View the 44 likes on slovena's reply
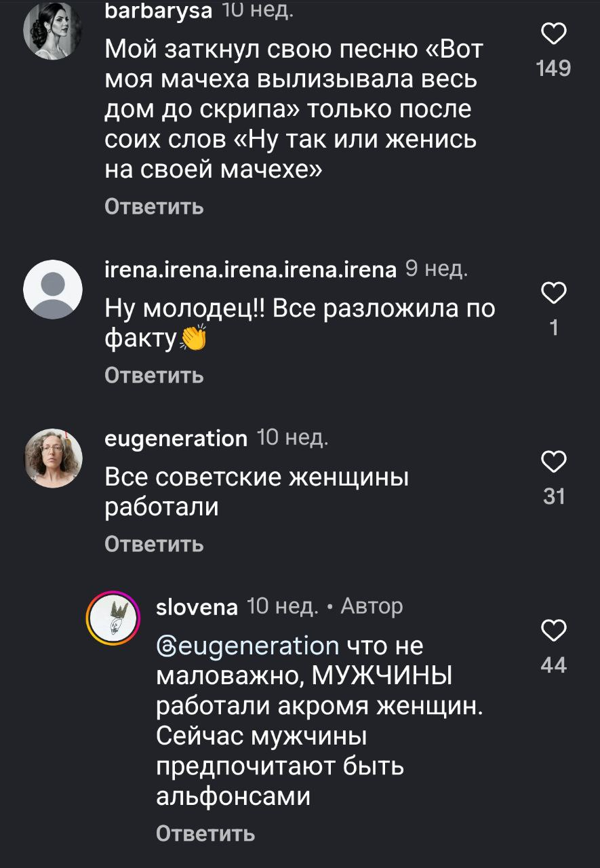This screenshot has height=868, width=600. click(x=554, y=666)
